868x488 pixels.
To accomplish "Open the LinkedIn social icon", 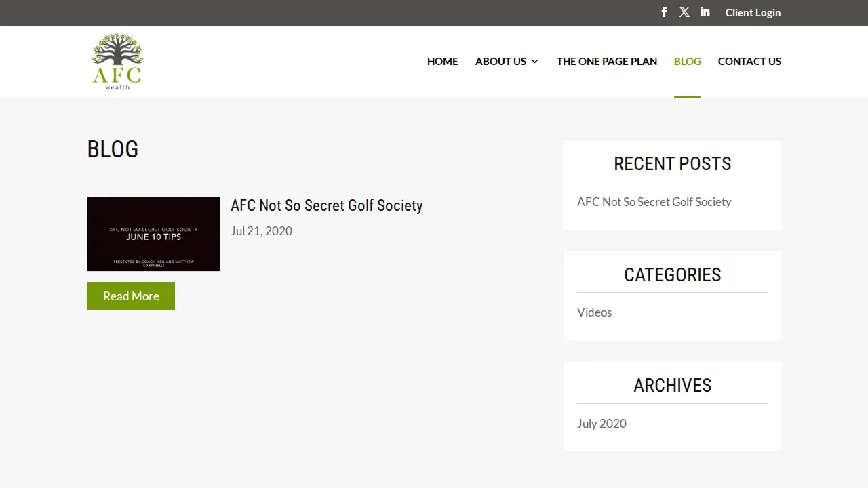I will tap(705, 12).
